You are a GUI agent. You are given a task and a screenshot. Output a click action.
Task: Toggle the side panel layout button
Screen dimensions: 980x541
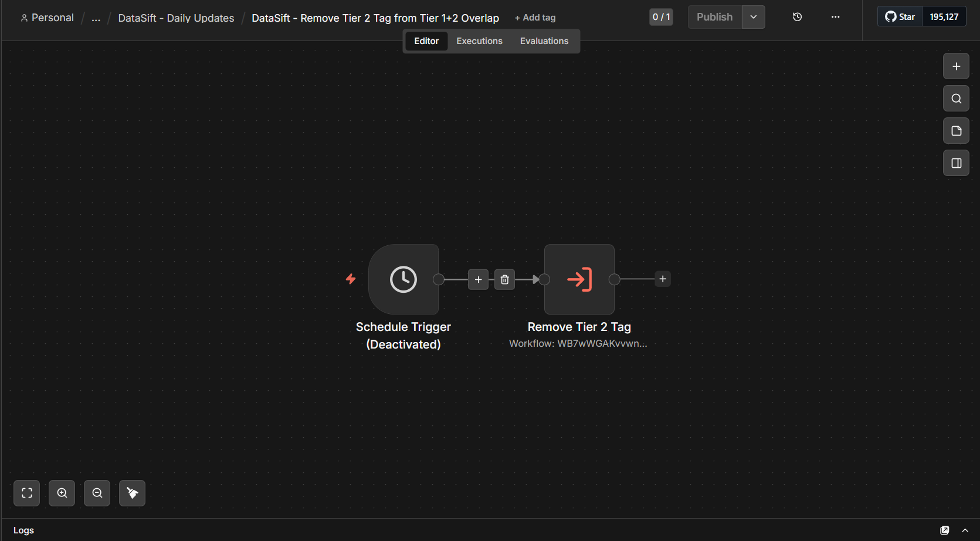(x=956, y=163)
